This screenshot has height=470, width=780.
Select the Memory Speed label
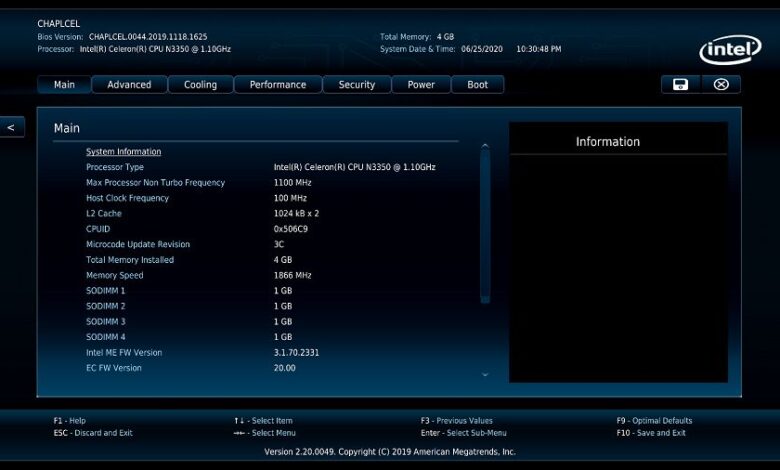(114, 275)
